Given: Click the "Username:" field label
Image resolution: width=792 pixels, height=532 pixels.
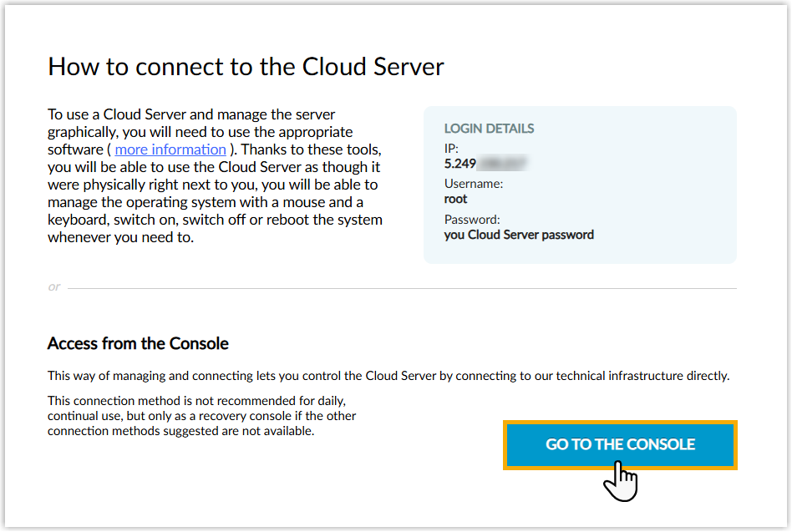Looking at the screenshot, I should 473,184.
